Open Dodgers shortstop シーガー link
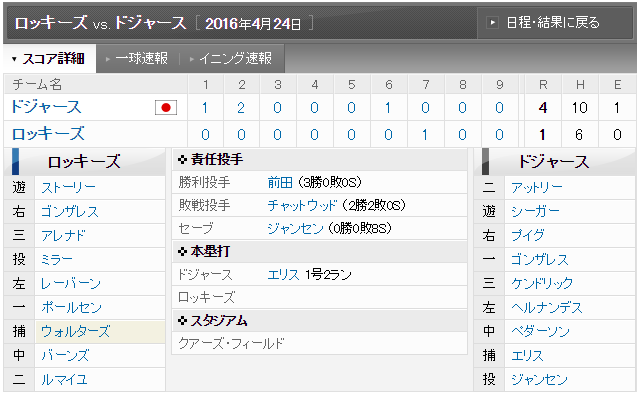 535,212
